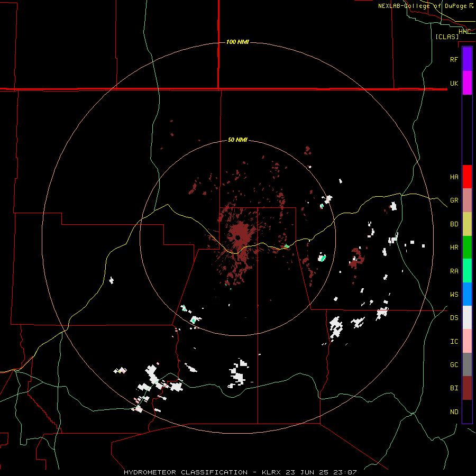Click the purple RF legend color swatch

click(467, 59)
